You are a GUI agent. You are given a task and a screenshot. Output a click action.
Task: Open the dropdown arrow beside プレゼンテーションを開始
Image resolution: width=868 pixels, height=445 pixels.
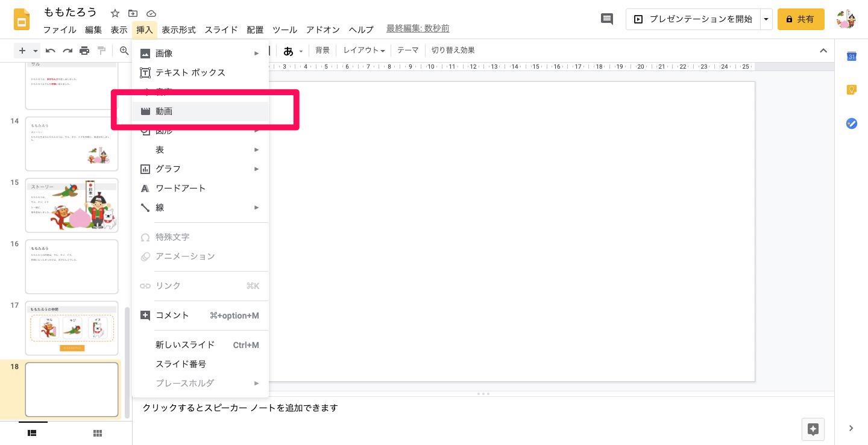766,19
